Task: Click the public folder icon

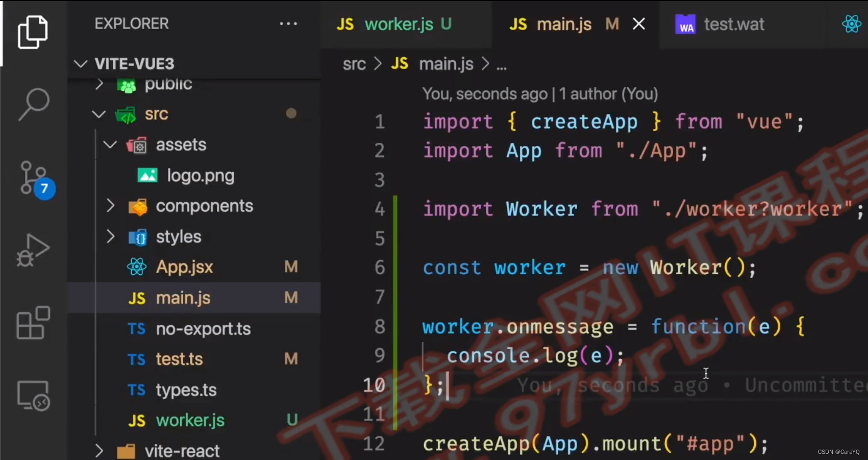Action: tap(127, 86)
